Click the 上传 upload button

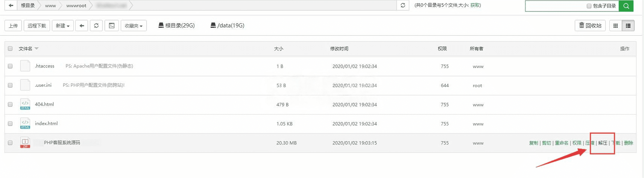pyautogui.click(x=13, y=26)
